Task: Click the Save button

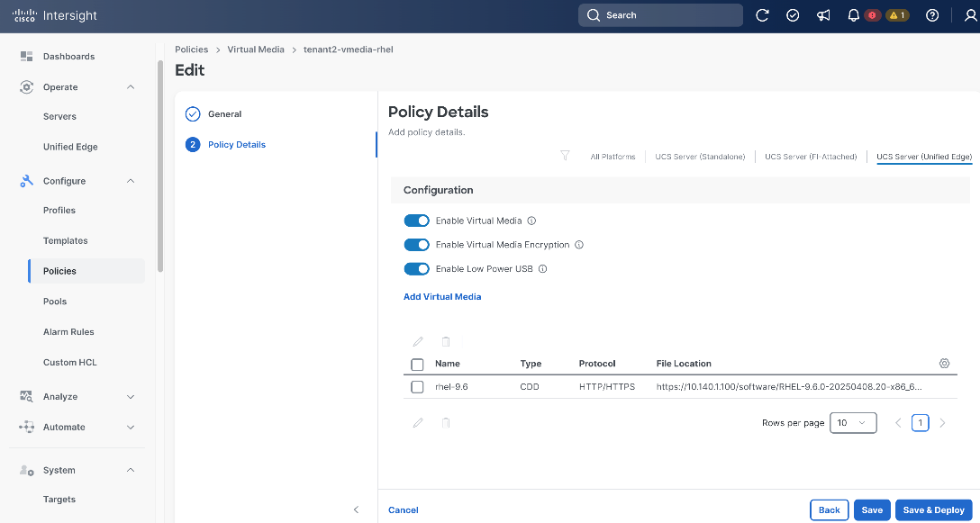Action: pyautogui.click(x=872, y=509)
